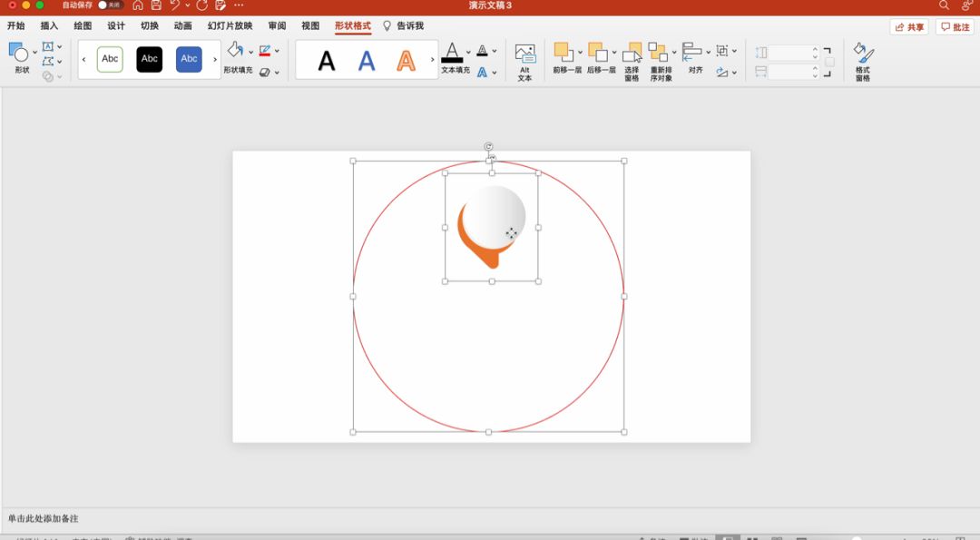This screenshot has height=540, width=980.
Task: Click the rotate objects icon
Action: click(x=722, y=73)
